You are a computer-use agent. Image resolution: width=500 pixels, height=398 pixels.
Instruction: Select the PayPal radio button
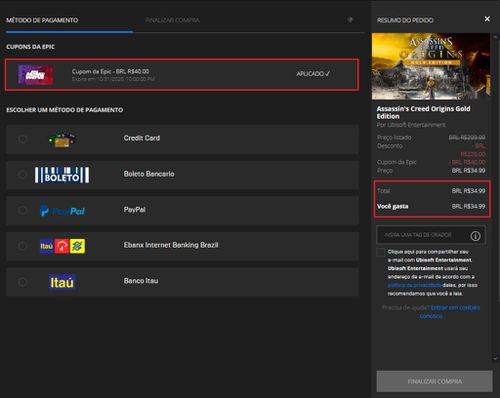23,210
